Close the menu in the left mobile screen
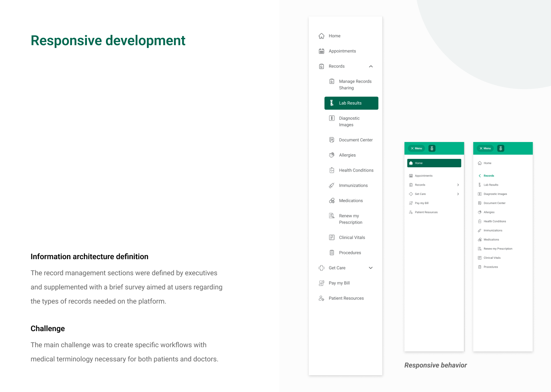The image size is (551, 392). [x=416, y=149]
